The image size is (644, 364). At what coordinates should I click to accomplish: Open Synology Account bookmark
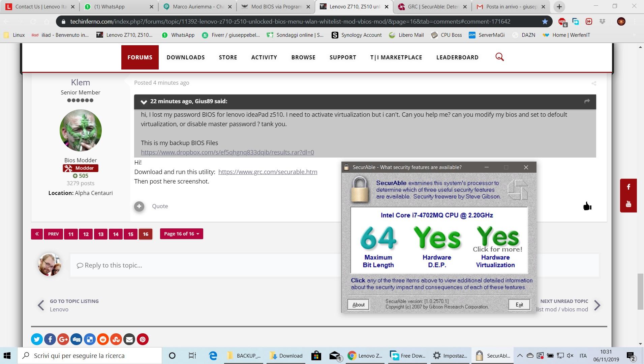pos(357,35)
